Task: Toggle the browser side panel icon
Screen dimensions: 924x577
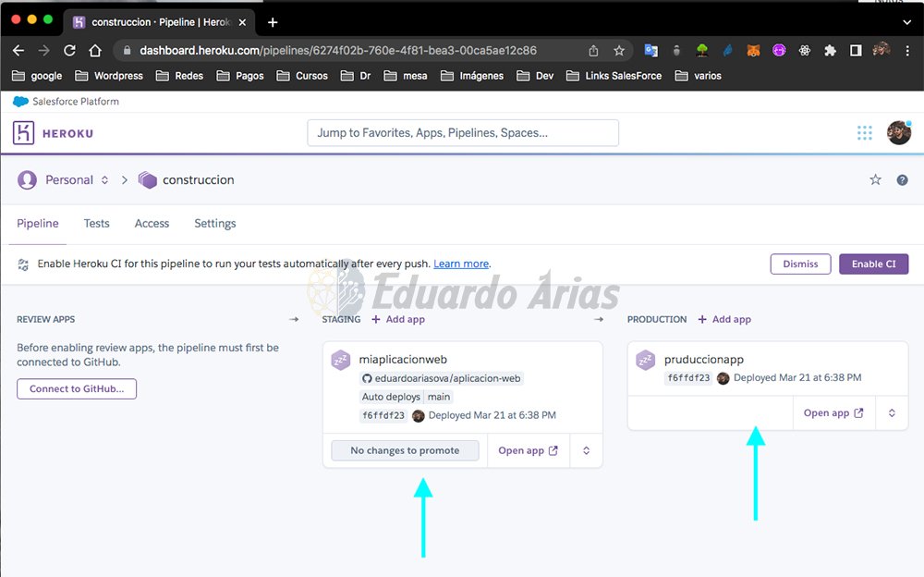Action: click(856, 51)
